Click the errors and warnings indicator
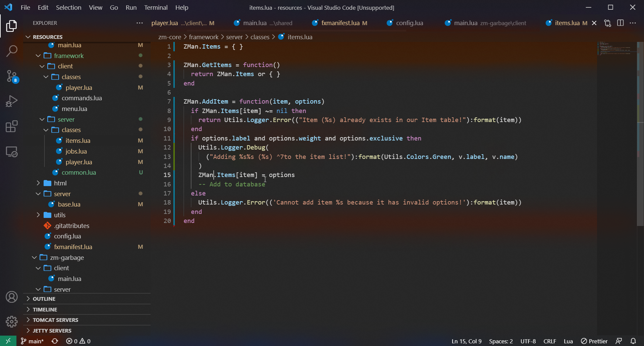644x346 pixels. (78, 341)
